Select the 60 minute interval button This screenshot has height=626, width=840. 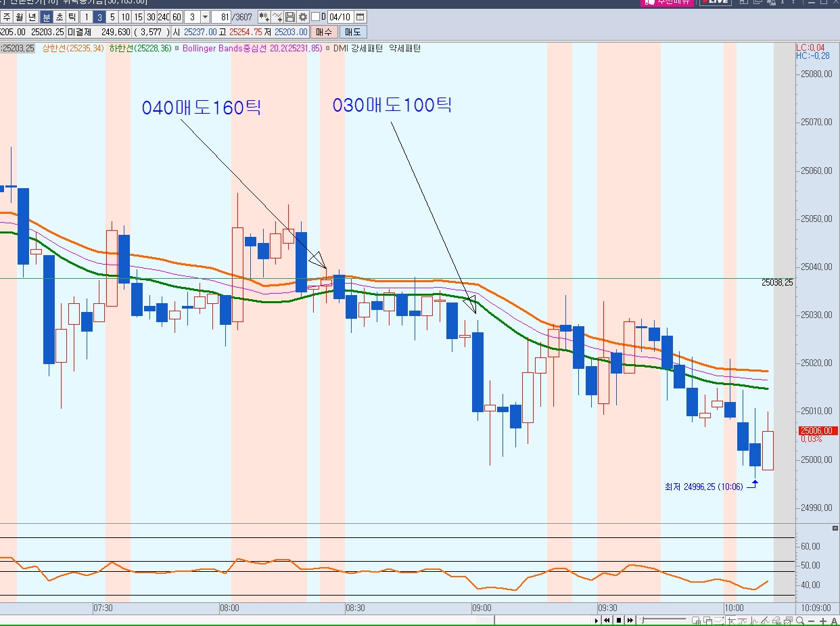[x=177, y=17]
